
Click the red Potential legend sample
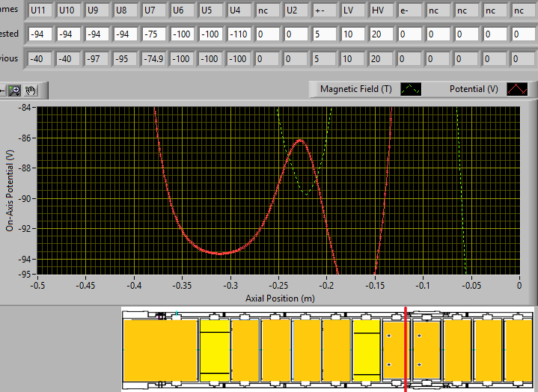pyautogui.click(x=518, y=89)
